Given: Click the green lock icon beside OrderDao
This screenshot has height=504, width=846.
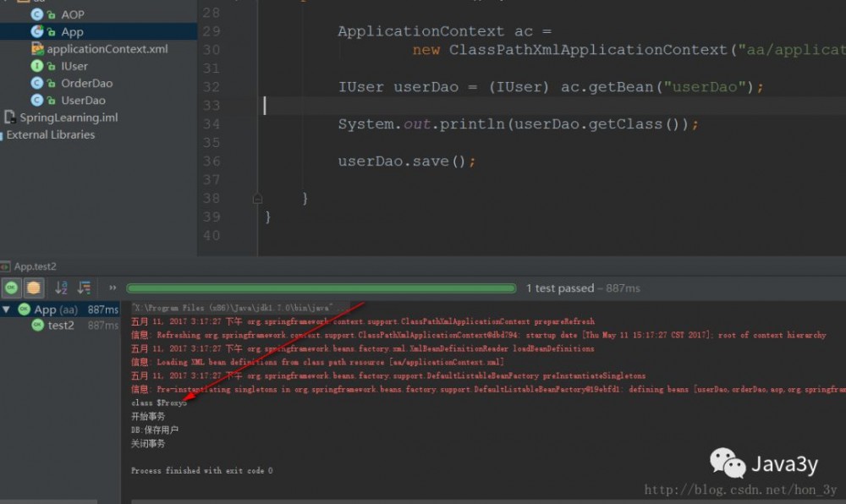Looking at the screenshot, I should pyautogui.click(x=52, y=84).
